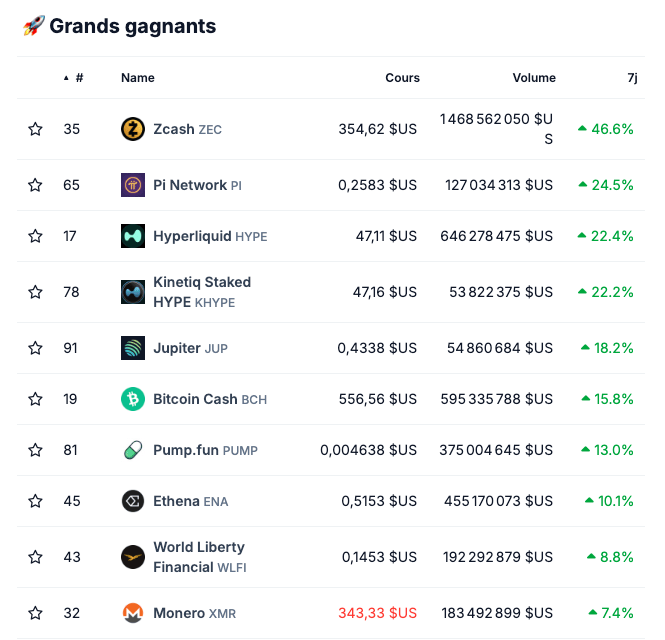The width and height of the screenshot is (665, 640).
Task: Click the Monero coin logo icon
Action: [x=133, y=613]
